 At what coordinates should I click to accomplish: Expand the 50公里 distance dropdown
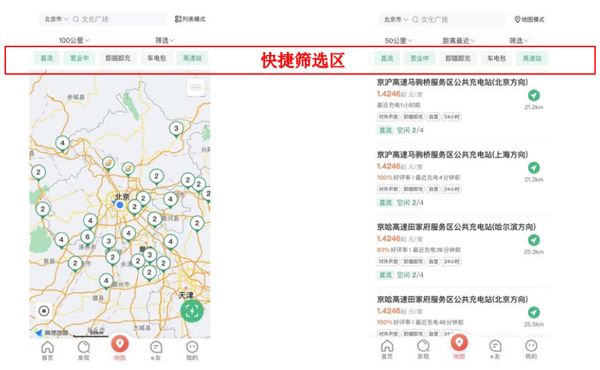(x=398, y=41)
